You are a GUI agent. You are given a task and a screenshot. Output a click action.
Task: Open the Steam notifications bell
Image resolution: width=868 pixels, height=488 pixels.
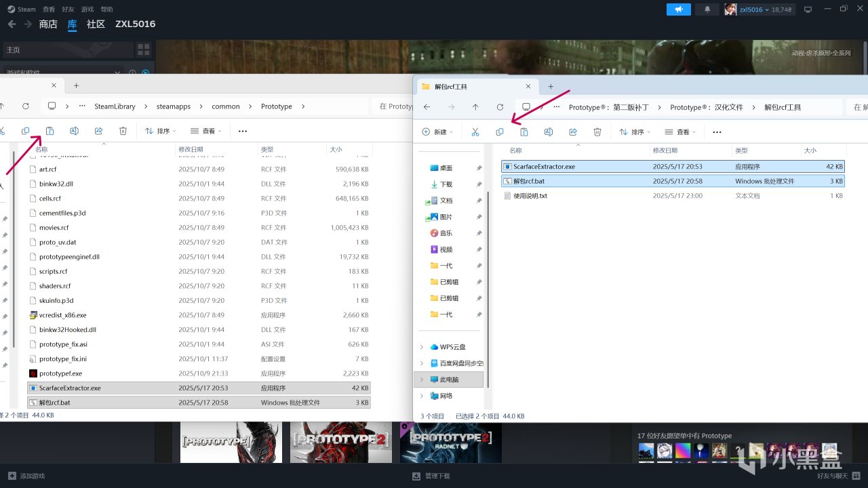(x=707, y=9)
